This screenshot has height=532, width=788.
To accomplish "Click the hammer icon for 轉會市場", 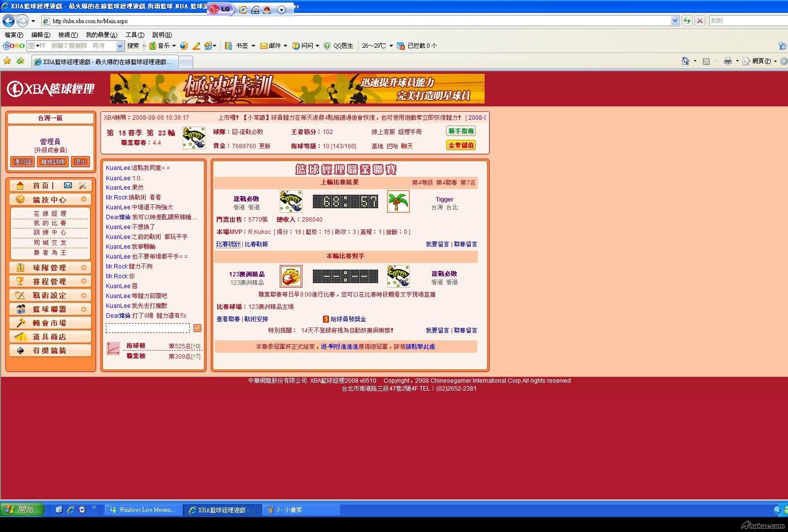I will click(x=20, y=323).
